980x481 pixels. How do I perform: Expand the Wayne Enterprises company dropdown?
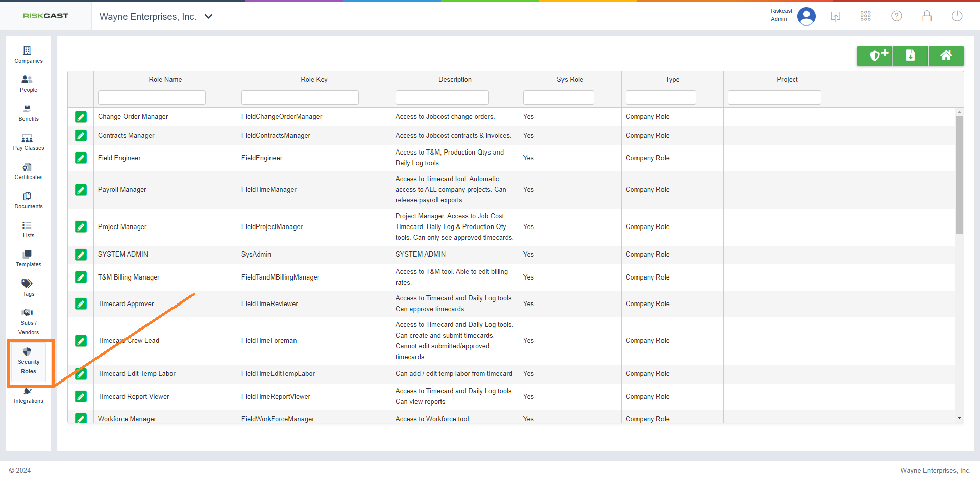tap(208, 16)
